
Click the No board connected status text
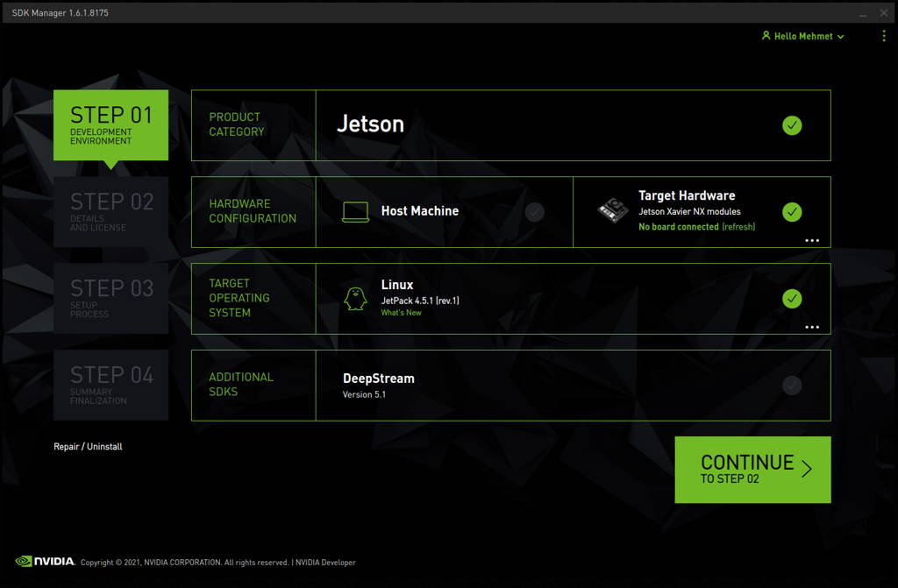pyautogui.click(x=679, y=227)
